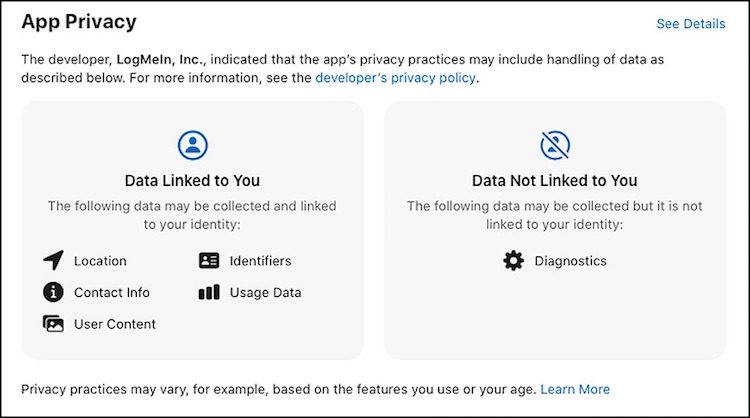750x418 pixels.
Task: Select the Diagnostics label
Action: (x=570, y=261)
